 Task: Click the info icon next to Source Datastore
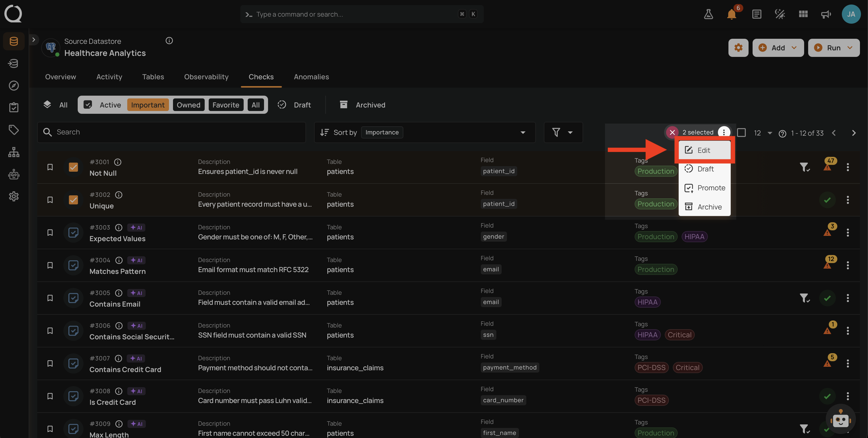169,41
